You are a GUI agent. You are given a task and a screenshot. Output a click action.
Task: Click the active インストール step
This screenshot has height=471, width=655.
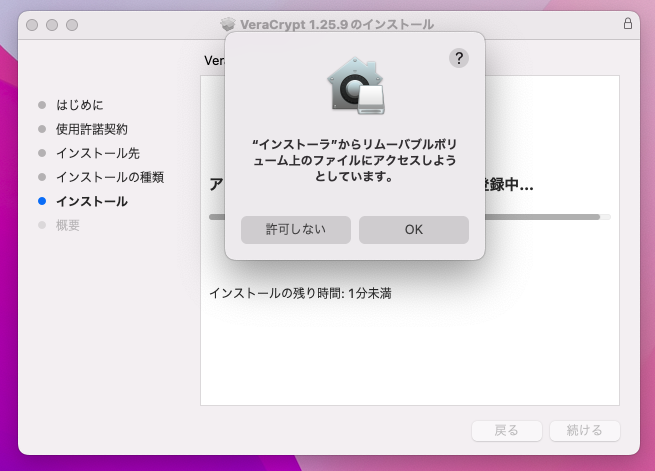coord(91,201)
